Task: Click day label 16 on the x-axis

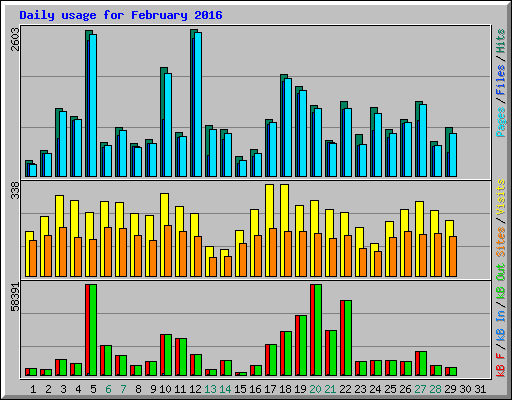Action: coord(255,389)
